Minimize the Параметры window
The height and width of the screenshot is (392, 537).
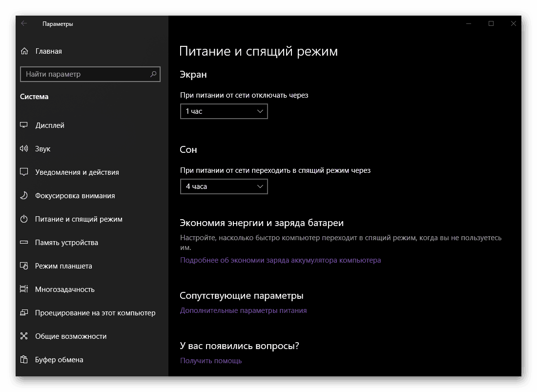[x=469, y=23]
